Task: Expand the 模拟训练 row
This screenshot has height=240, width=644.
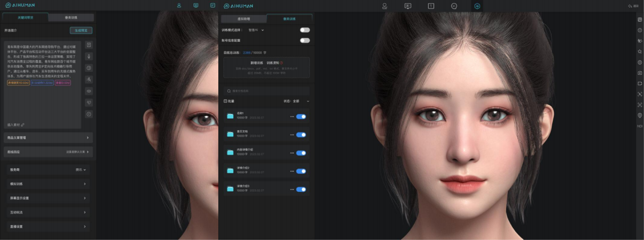Action: [x=48, y=184]
